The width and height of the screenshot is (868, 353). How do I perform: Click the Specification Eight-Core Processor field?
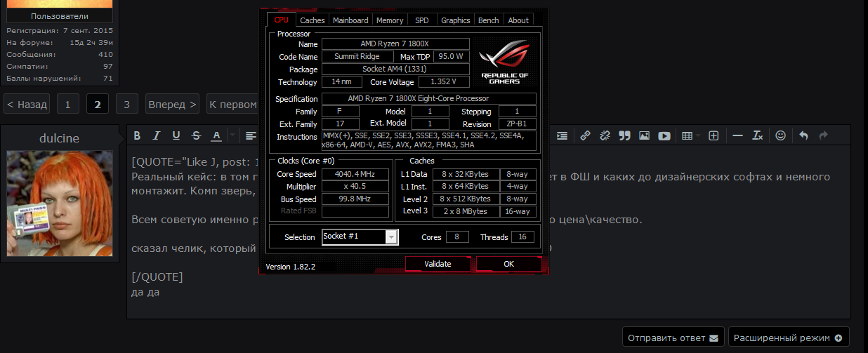click(x=428, y=98)
